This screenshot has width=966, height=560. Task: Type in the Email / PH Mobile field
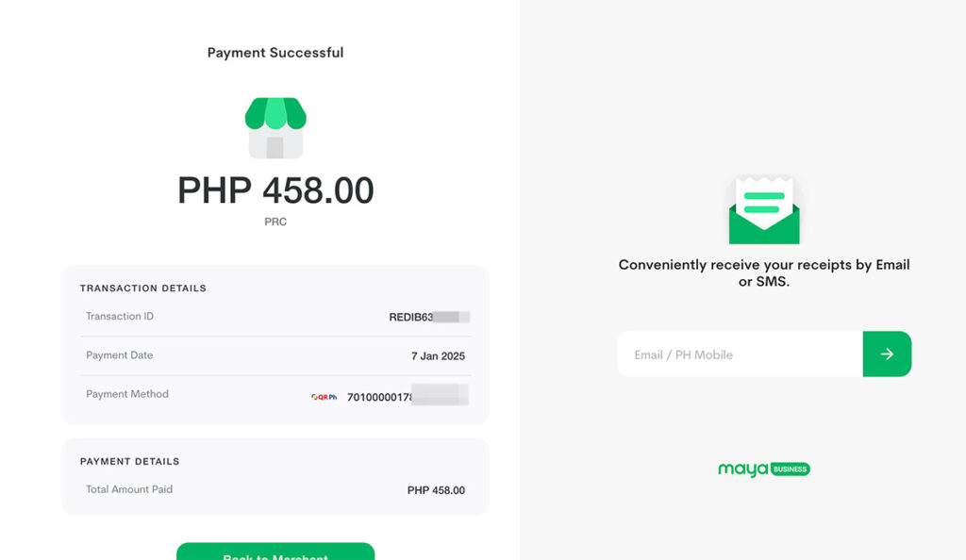point(740,354)
